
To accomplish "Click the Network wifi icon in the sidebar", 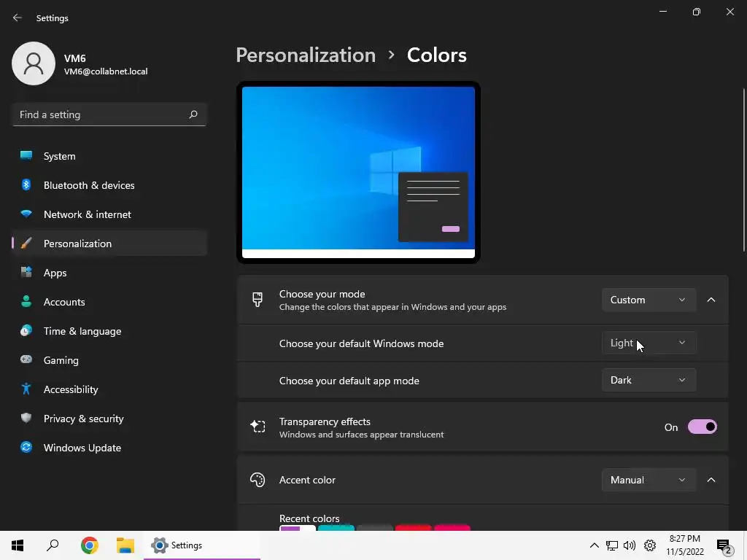I will 26,214.
